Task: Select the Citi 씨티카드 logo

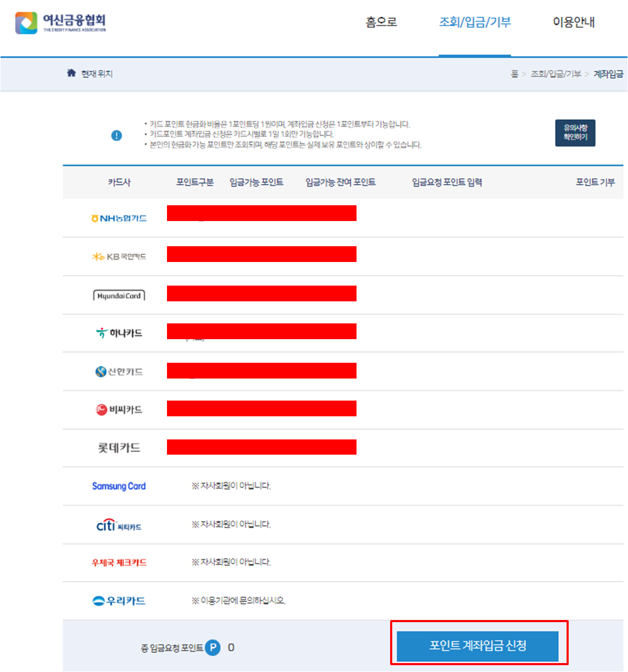Action: pos(119,524)
